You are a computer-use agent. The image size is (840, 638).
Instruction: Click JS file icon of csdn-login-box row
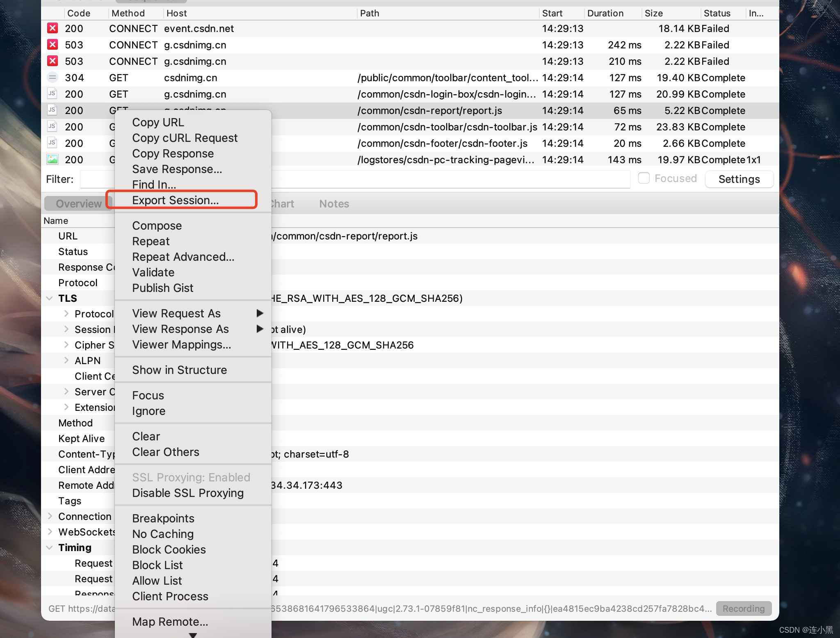(x=52, y=94)
